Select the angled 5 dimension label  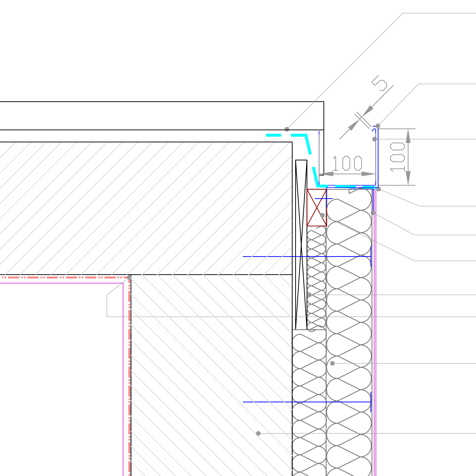point(380,84)
